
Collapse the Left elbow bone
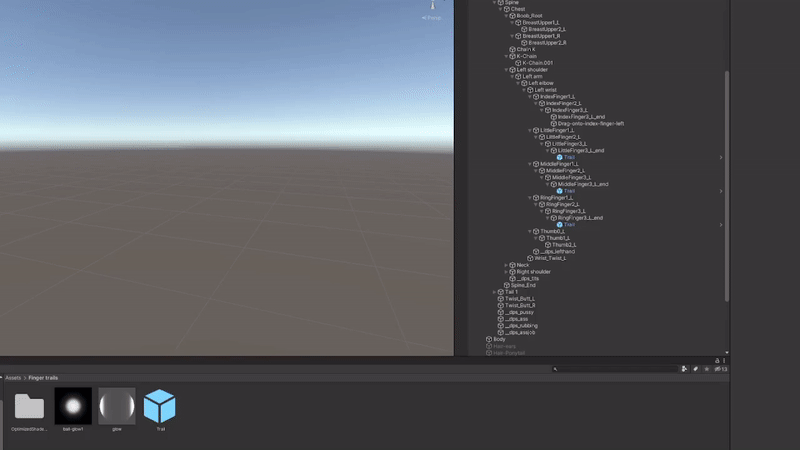[x=518, y=83]
